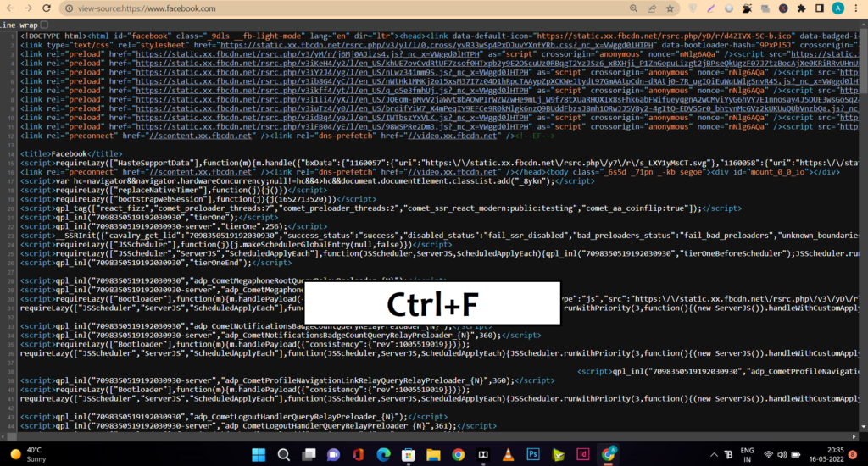Open taskbar Search
Image resolution: width=868 pixels, height=466 pixels.
(284, 455)
